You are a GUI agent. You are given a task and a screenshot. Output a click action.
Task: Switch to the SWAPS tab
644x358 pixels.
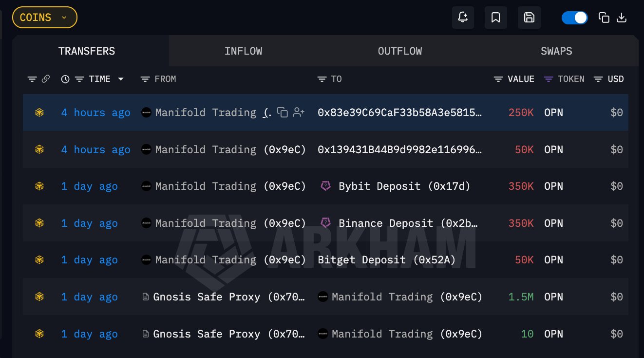point(556,51)
